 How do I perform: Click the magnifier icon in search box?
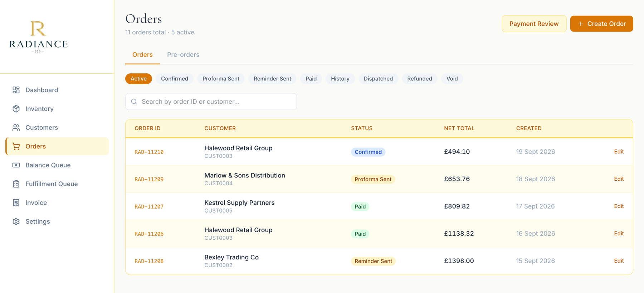pyautogui.click(x=134, y=102)
